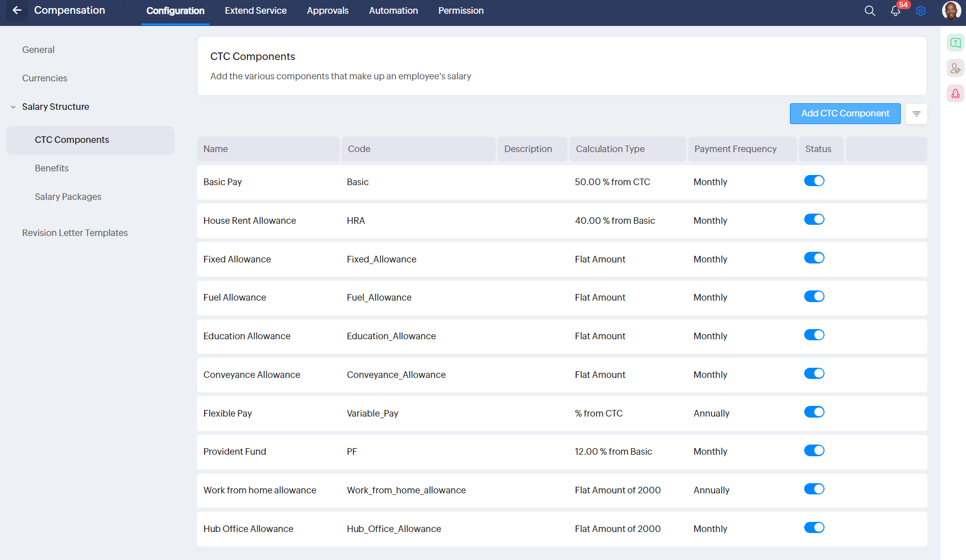Collapse the Salary Structure section
This screenshot has width=966, height=560.
(x=13, y=107)
